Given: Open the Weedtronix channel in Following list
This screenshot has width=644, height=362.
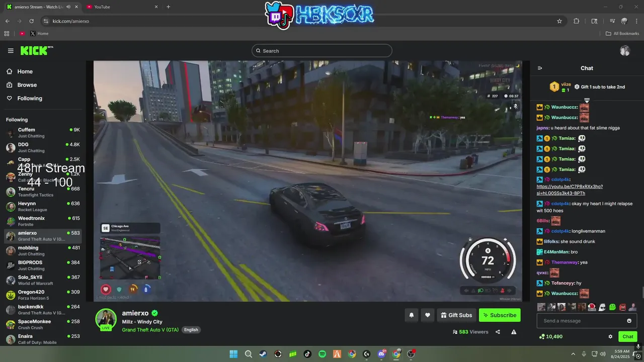Looking at the screenshot, I should (x=43, y=221).
